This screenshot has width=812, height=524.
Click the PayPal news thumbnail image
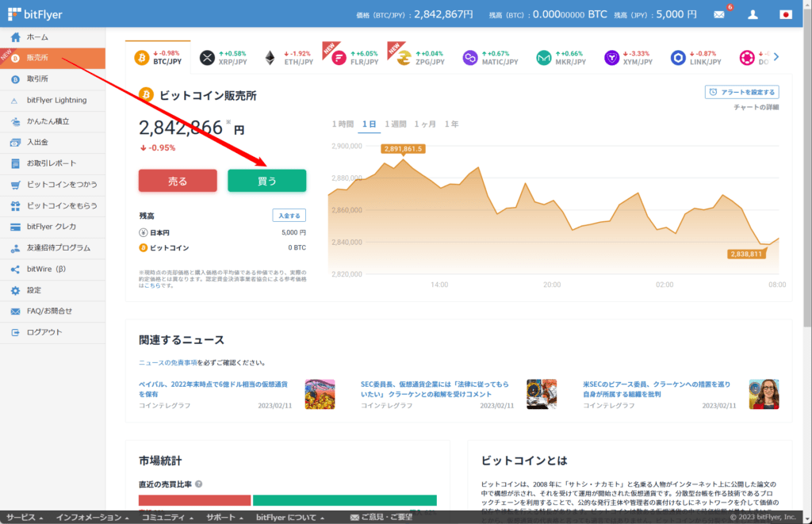coord(320,395)
